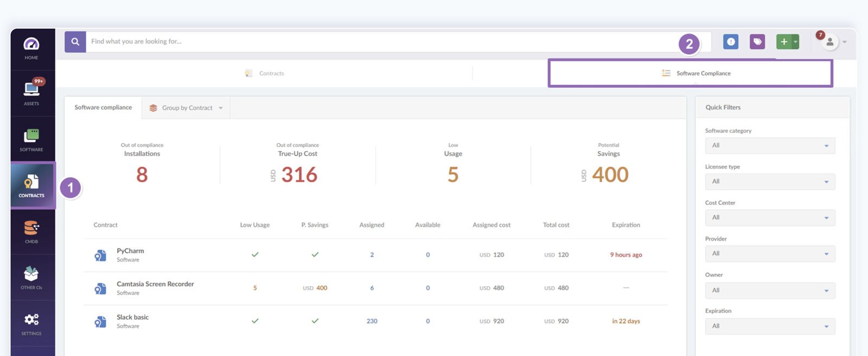
Task: Focus the 'Find what you are looking for' field
Action: coord(380,42)
